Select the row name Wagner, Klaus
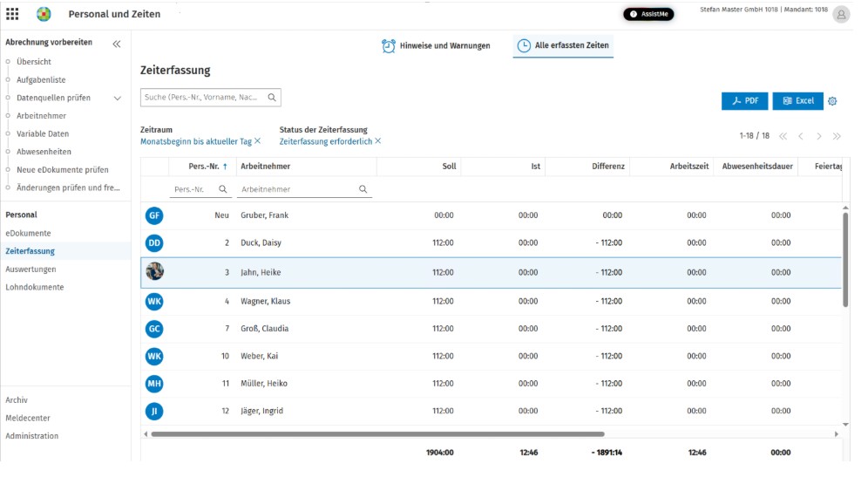Image resolution: width=868 pixels, height=484 pixels. click(265, 301)
